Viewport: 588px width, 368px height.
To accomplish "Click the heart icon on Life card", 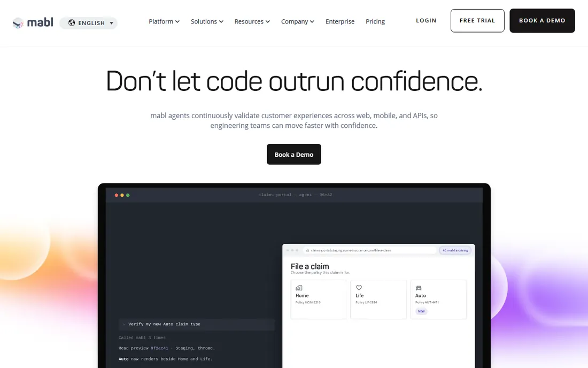I will (359, 288).
